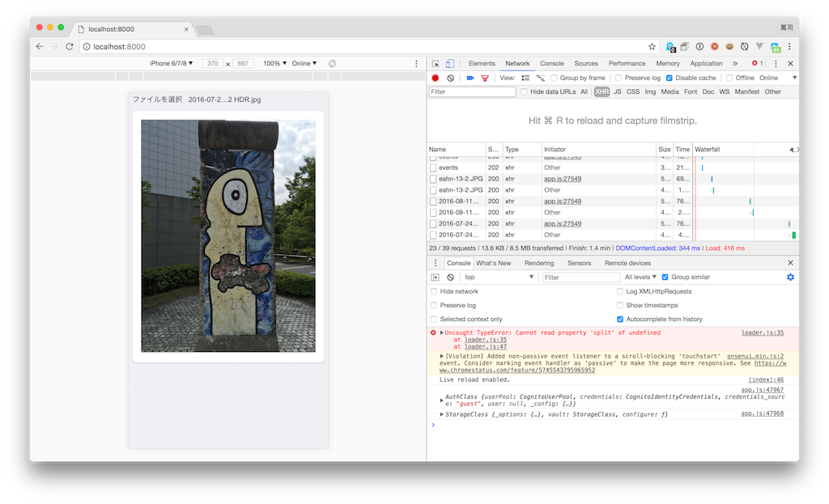Clear the console output
The height and width of the screenshot is (504, 829).
[x=450, y=277]
